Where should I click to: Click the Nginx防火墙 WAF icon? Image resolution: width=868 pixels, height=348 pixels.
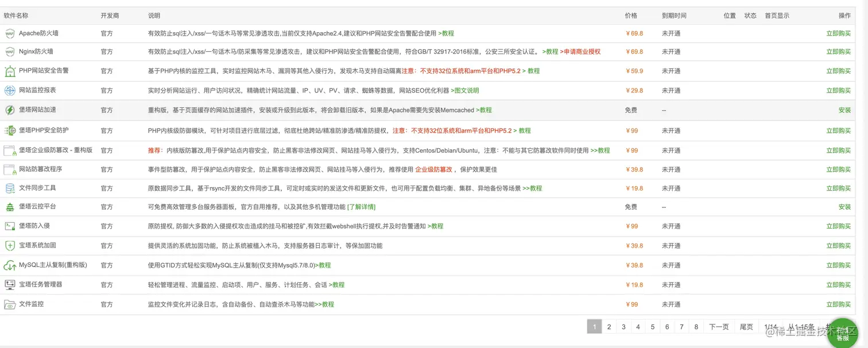point(10,52)
